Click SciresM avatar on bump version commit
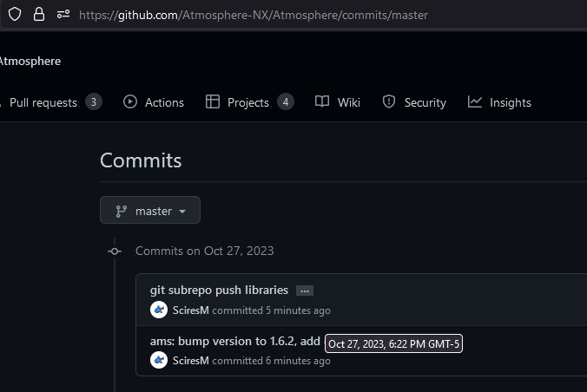 click(159, 360)
